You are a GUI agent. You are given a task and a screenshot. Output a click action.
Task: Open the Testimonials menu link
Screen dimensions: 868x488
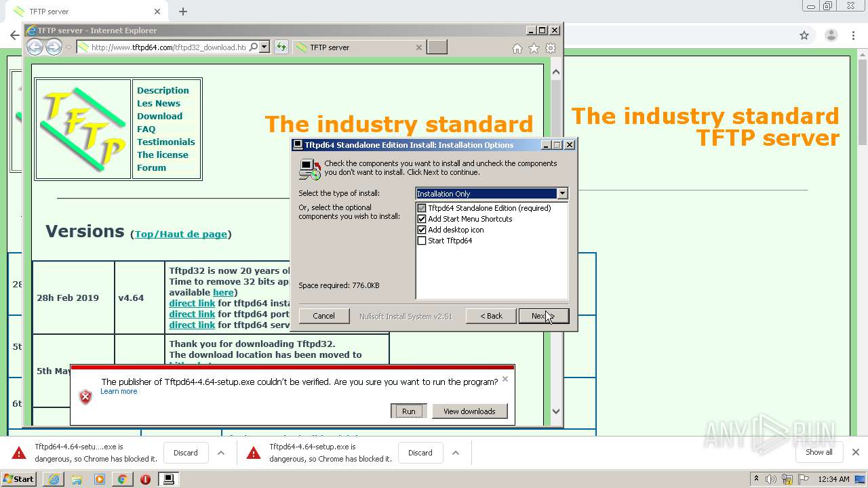coord(165,142)
